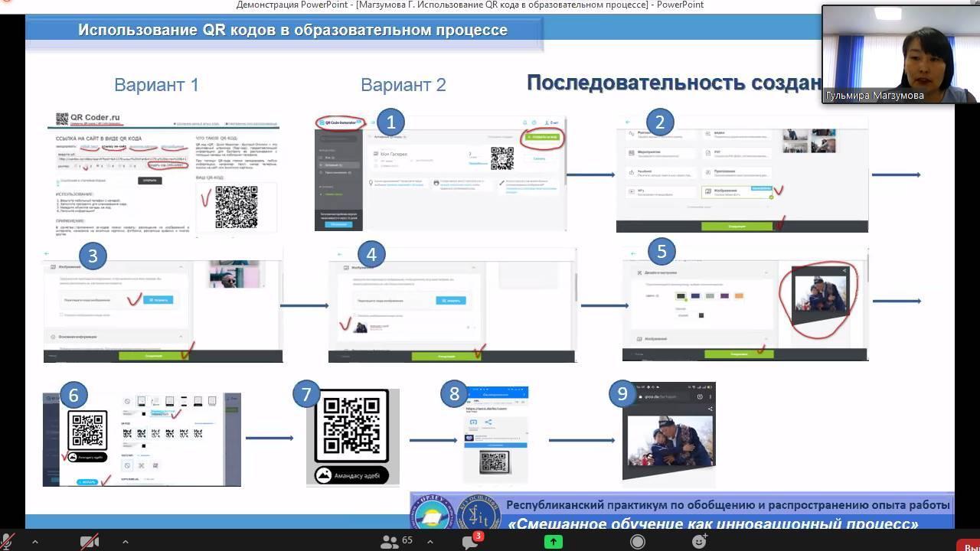Screen dimensions: 980x551
Task: Click the red leave meeting button
Action: point(969,544)
